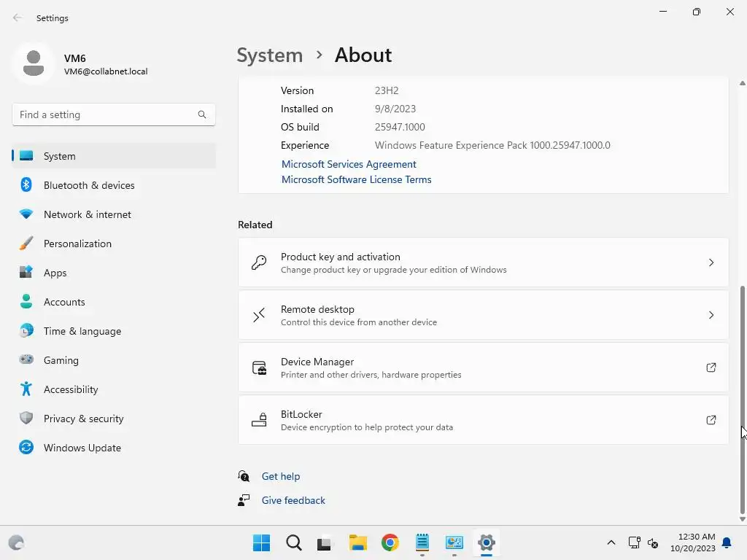Image resolution: width=747 pixels, height=560 pixels.
Task: Click System in the breadcrumb
Action: pos(270,55)
